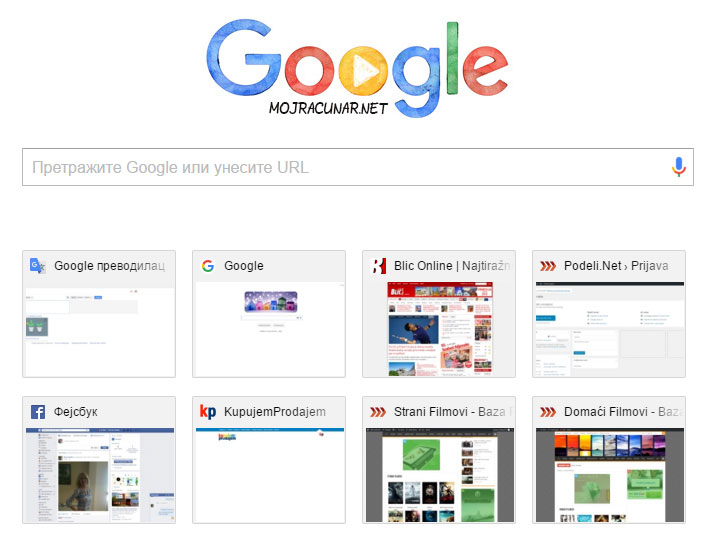Screen dimensions: 712x544
Task: Click the Podeli.Net Prijava arrows favicon
Action: coord(548,266)
